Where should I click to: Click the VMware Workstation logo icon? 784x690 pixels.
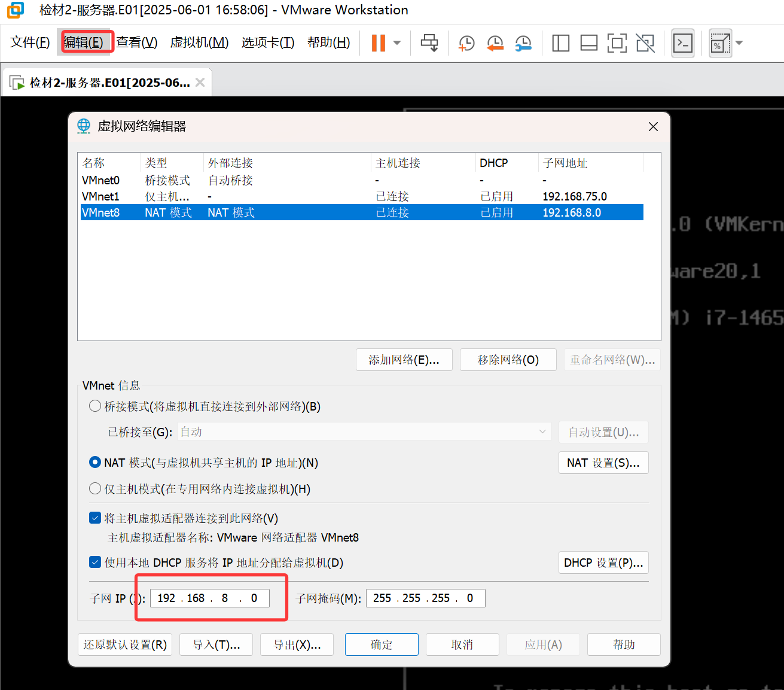click(x=16, y=10)
